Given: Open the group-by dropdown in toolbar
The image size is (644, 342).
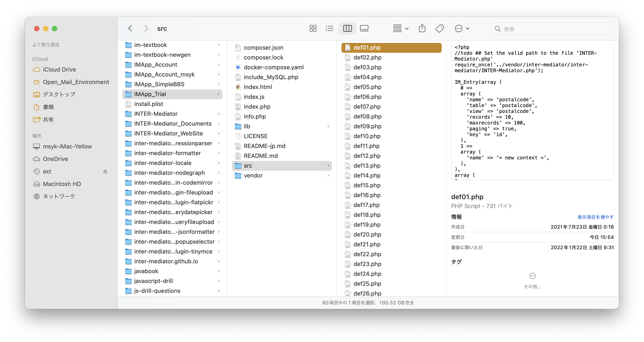Looking at the screenshot, I should coord(401,28).
